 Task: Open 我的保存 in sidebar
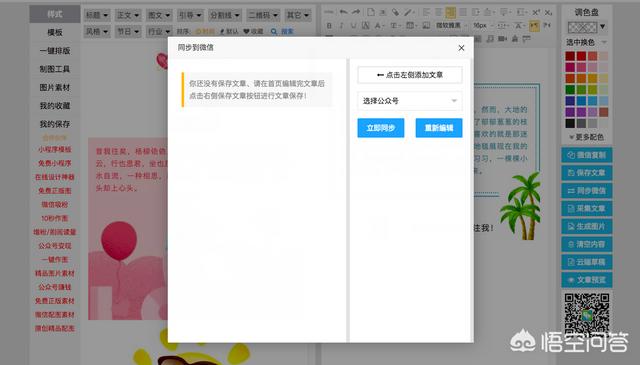55,124
